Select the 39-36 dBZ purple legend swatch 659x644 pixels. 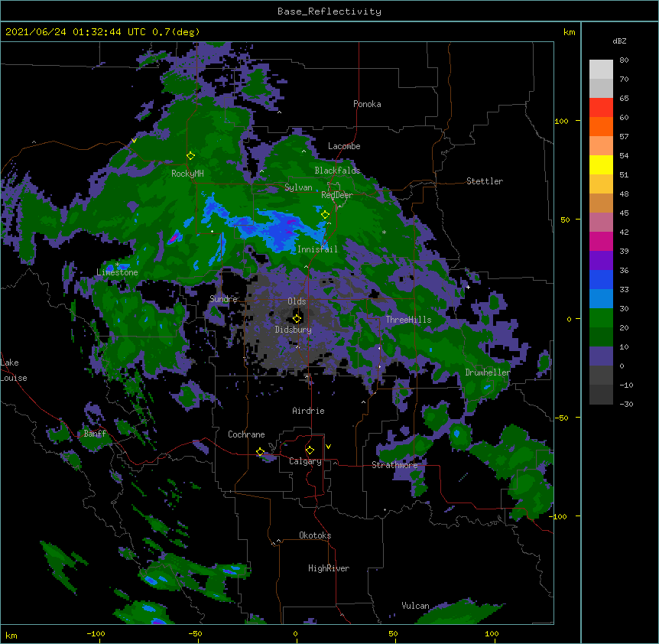pos(601,261)
